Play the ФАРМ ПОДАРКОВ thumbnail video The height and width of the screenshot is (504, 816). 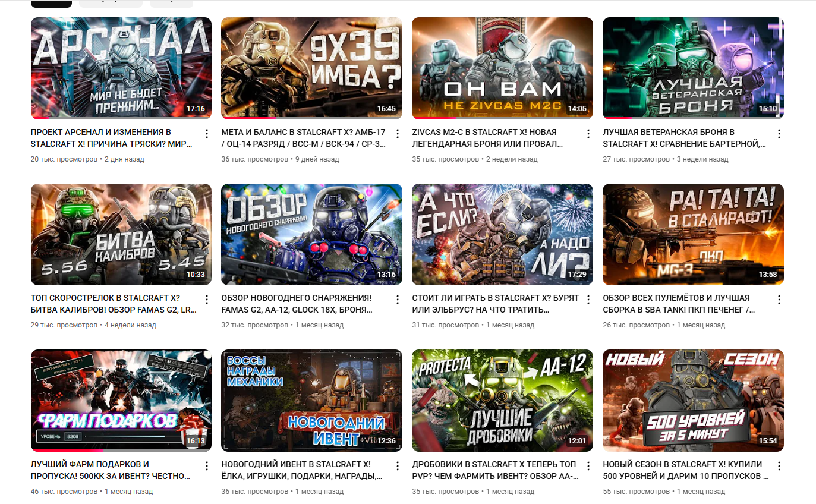[x=121, y=401]
